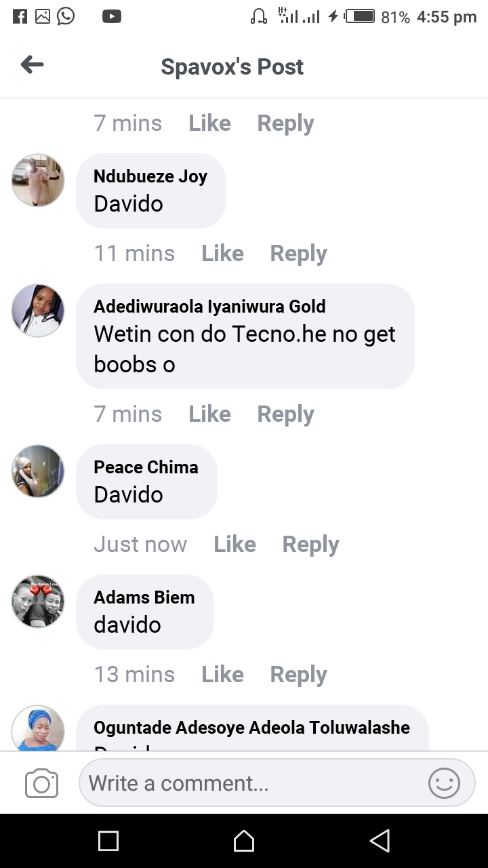Viewport: 488px width, 868px height.
Task: Like Ndubueze Joy's Davido comment
Action: 222,253
